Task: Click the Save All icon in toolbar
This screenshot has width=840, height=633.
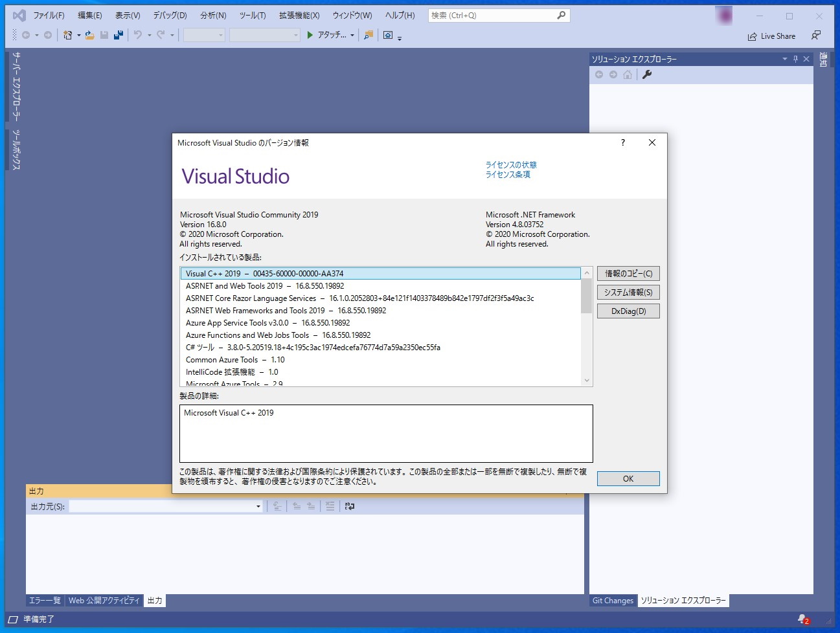Action: point(118,36)
